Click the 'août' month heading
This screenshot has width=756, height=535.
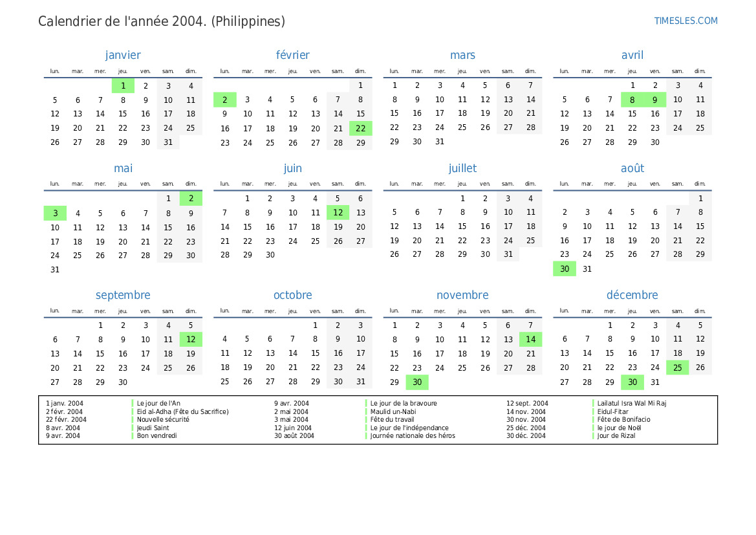coord(632,168)
